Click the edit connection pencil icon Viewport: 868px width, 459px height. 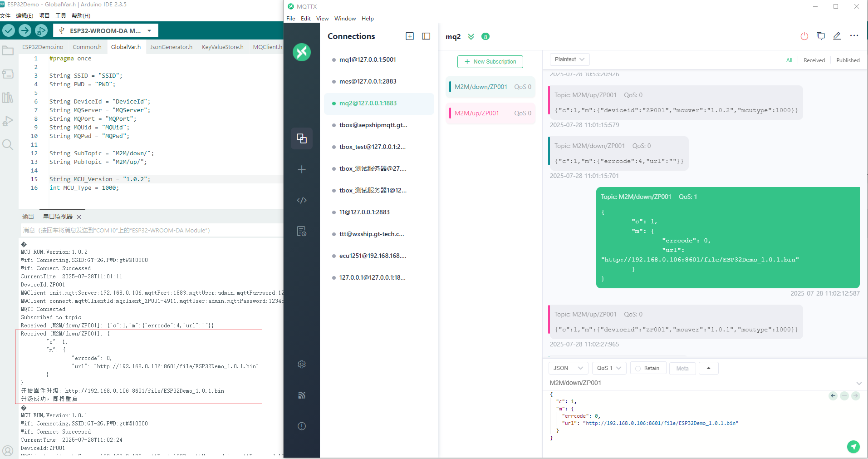pos(837,36)
